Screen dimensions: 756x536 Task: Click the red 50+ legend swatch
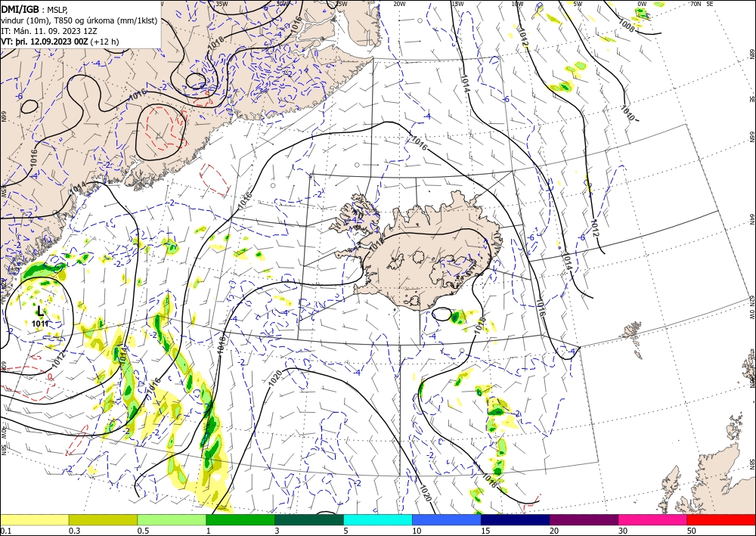tap(721, 519)
